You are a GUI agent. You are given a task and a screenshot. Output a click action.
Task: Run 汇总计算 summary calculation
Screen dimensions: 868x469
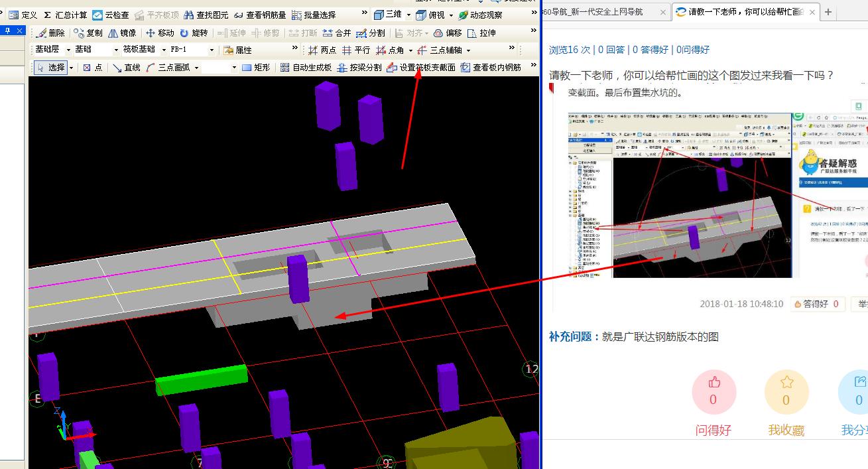[65, 15]
